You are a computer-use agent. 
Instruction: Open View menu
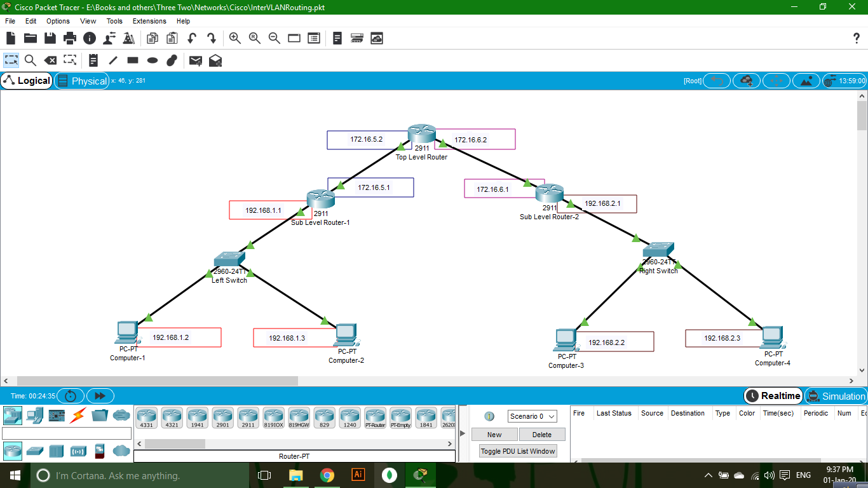point(88,21)
